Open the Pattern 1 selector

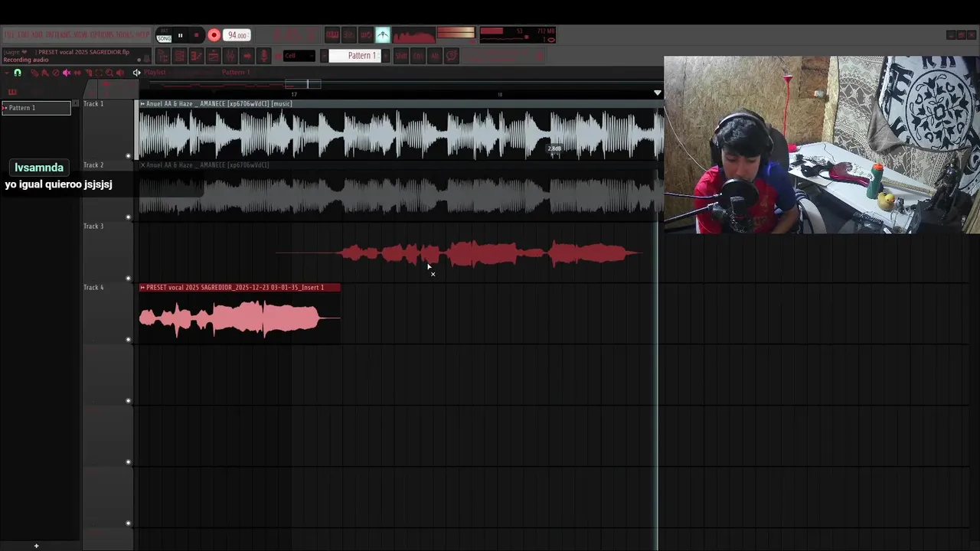click(x=355, y=56)
